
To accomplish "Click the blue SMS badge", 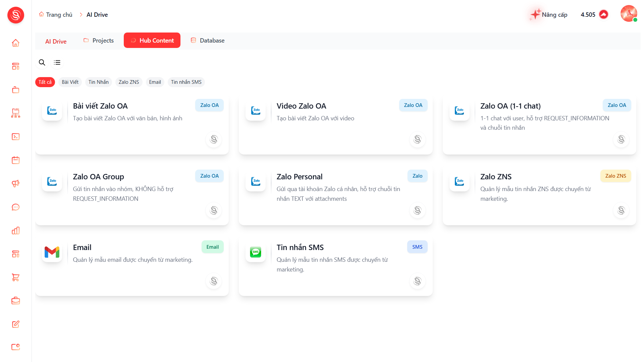I will [x=417, y=247].
